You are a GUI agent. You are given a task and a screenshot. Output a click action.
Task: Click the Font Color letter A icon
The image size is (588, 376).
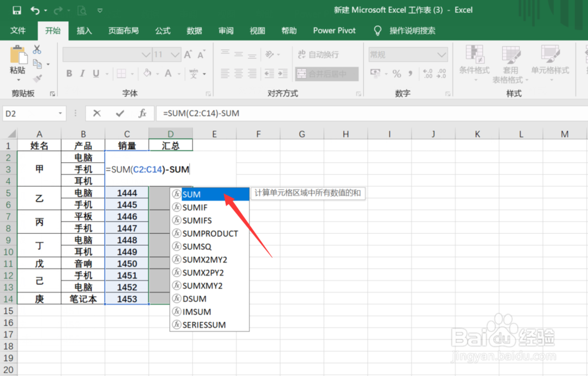point(168,73)
